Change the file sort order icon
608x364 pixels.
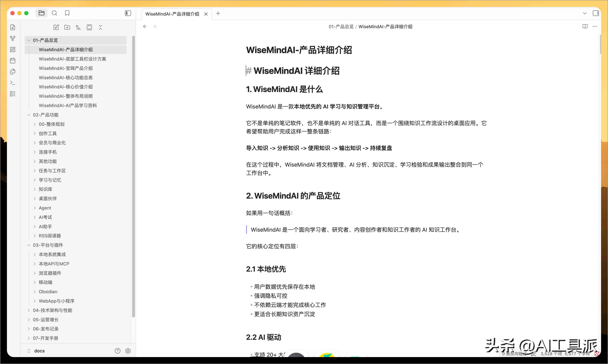[x=78, y=27]
